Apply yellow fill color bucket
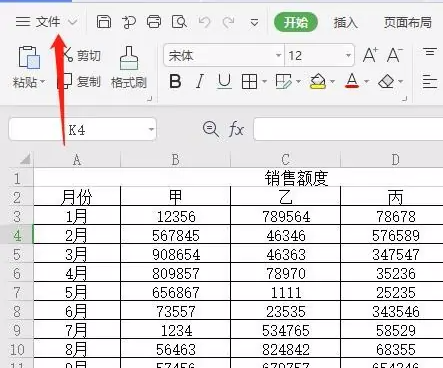 [318, 81]
